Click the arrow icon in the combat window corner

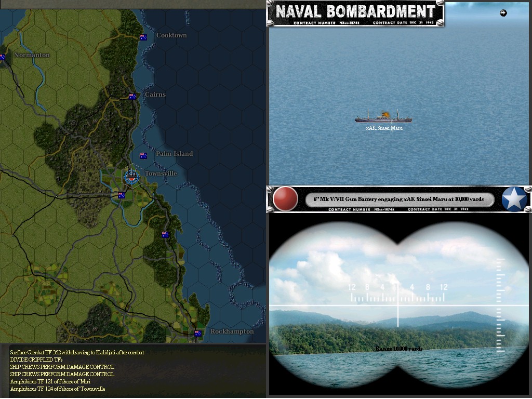pos(503,13)
